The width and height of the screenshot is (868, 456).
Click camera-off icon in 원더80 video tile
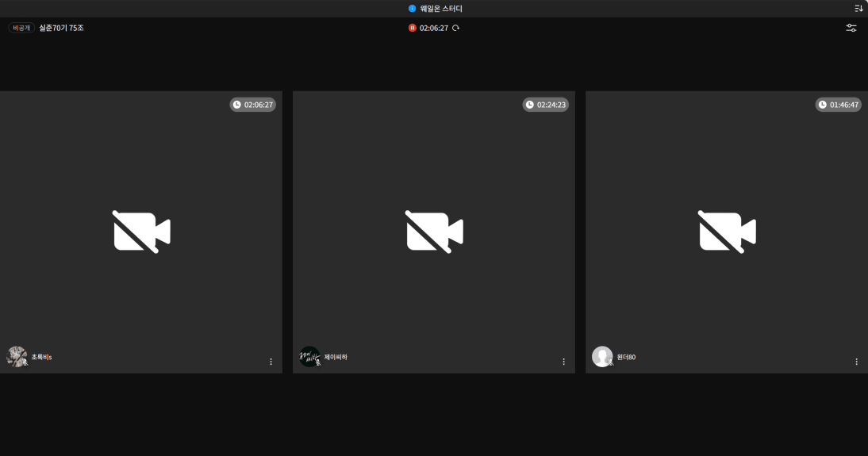pyautogui.click(x=728, y=232)
